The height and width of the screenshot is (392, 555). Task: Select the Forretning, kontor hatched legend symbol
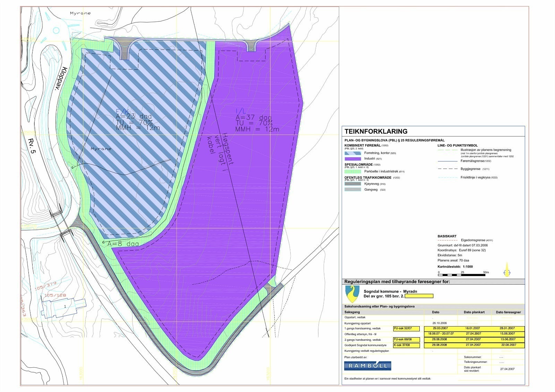click(353, 153)
